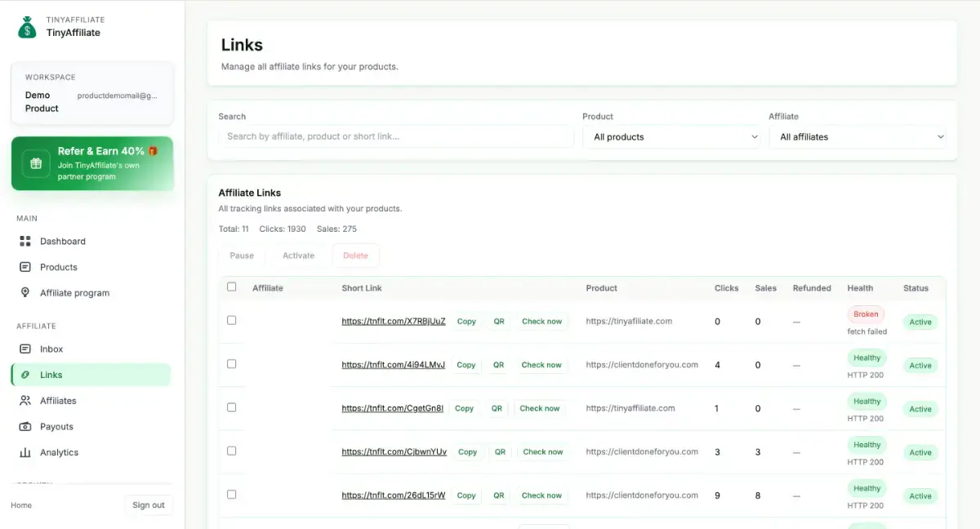The height and width of the screenshot is (529, 980).
Task: Click the Health column header
Action: coord(860,288)
